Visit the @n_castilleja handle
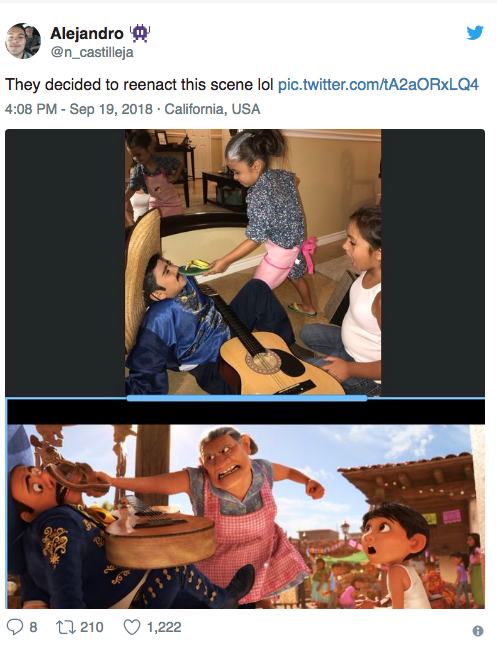The image size is (497, 645). click(x=92, y=52)
